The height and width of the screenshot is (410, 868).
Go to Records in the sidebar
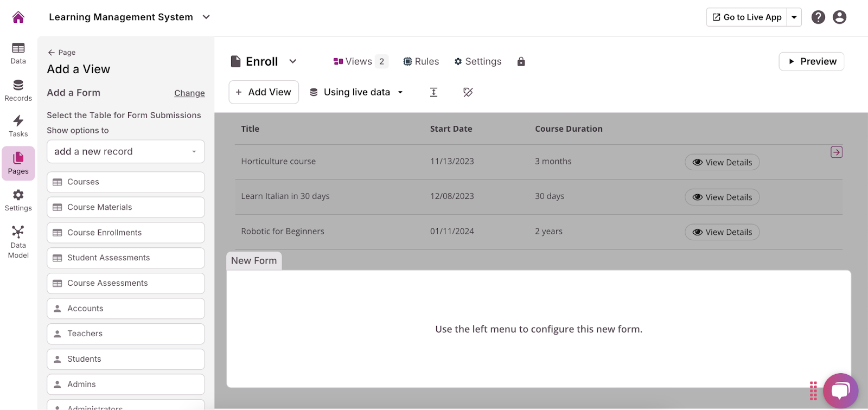[18, 90]
